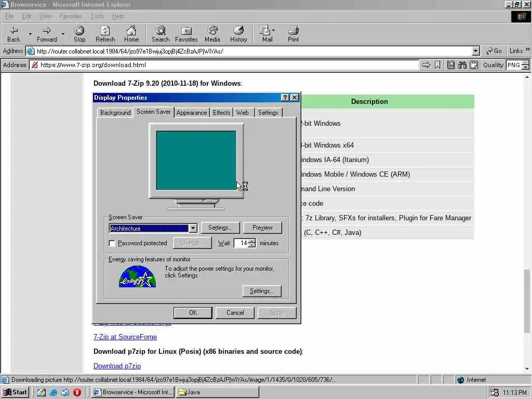This screenshot has height=399, width=532.
Task: Click the crossed-out padlock security icon
Action: click(x=35, y=65)
